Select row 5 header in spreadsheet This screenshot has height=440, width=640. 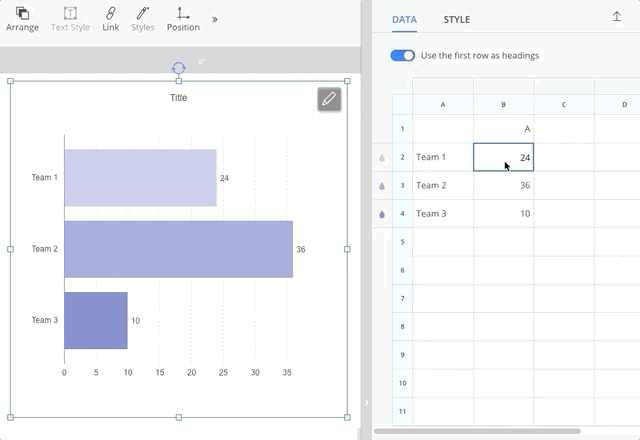pyautogui.click(x=402, y=242)
